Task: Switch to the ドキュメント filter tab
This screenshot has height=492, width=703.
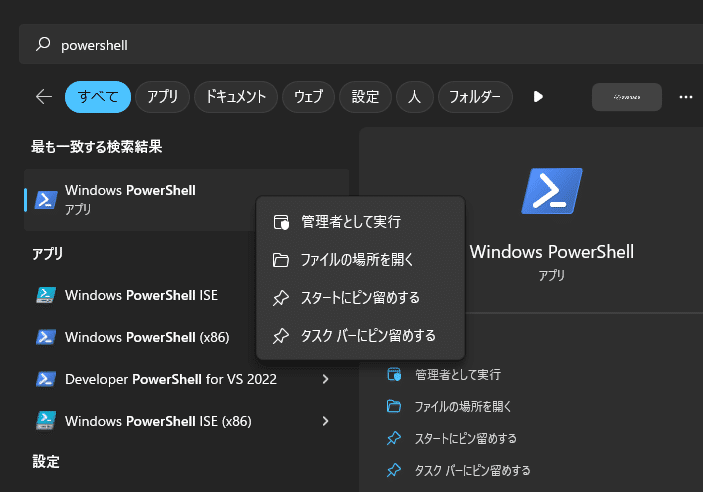Action: (x=236, y=97)
